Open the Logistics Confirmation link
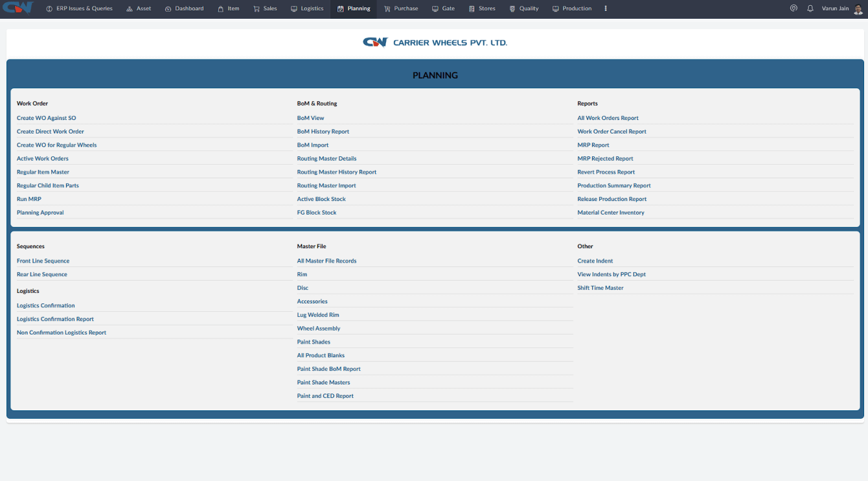The width and height of the screenshot is (868, 481). [46, 306]
